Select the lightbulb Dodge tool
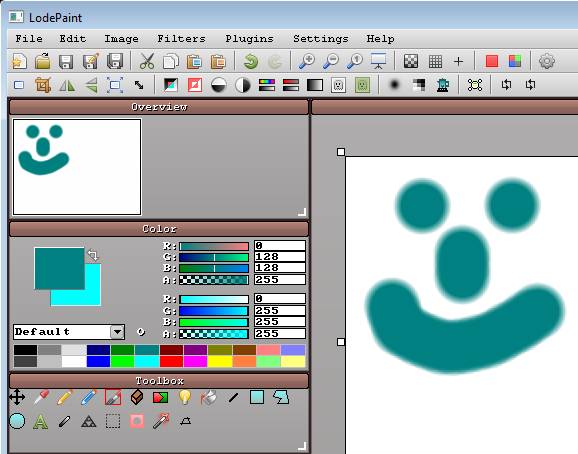Viewport: 578px width, 454px height. [184, 397]
